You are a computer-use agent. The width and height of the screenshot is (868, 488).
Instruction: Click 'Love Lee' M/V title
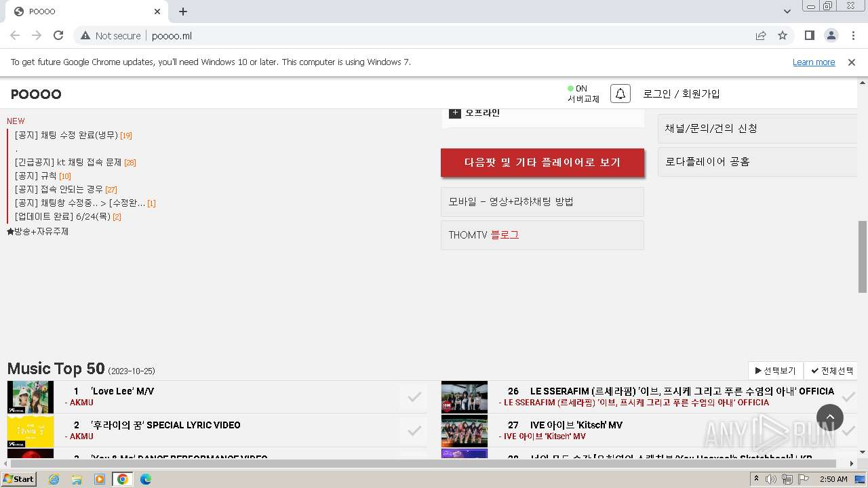pyautogui.click(x=122, y=391)
